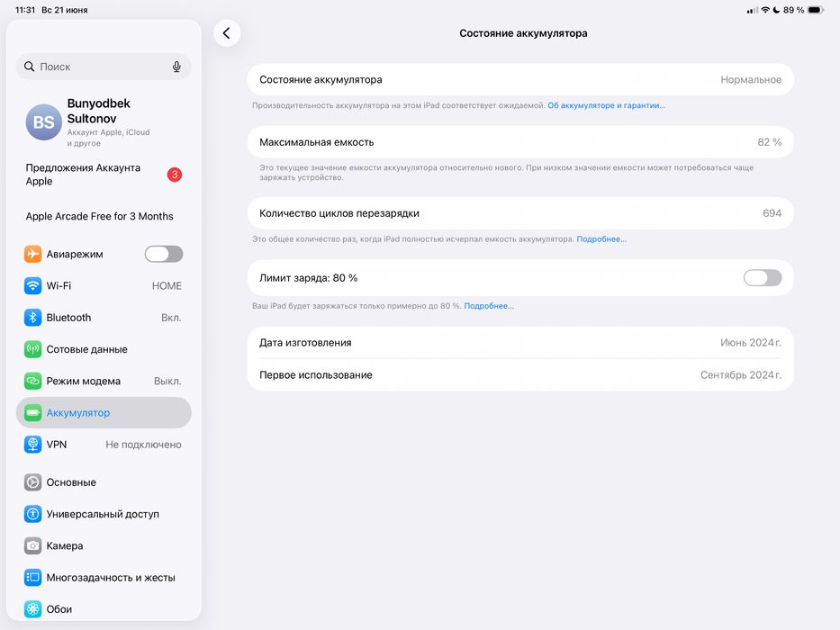Screen dimensions: 840x630
Task: Tap cellular signal bars in status bar
Action: coord(753,10)
